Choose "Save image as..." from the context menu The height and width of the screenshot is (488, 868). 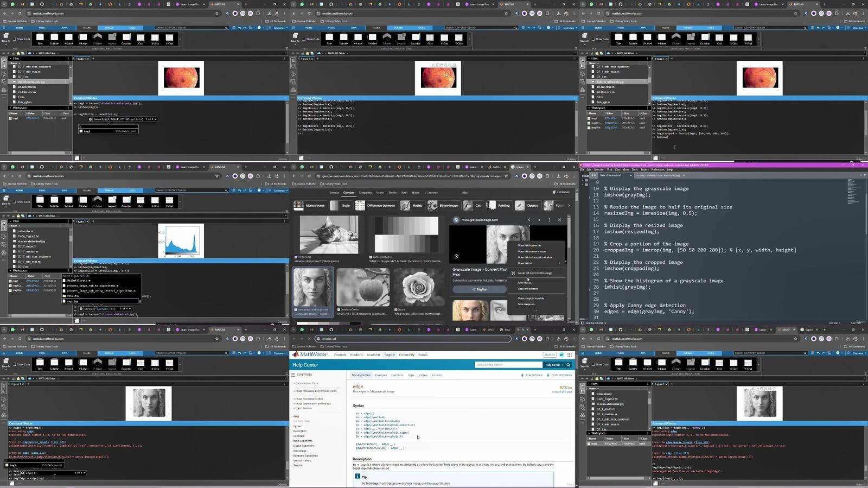coord(526,304)
